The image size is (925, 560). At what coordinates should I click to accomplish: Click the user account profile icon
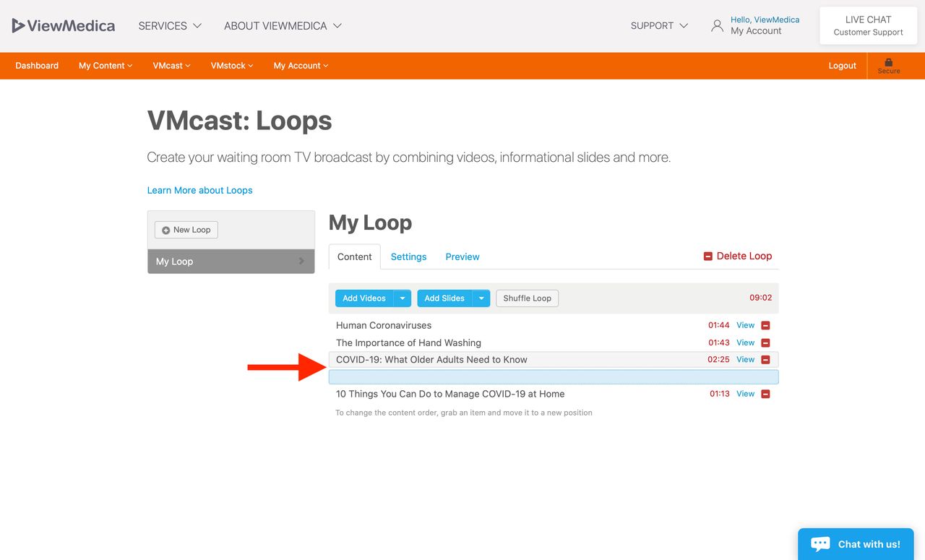tap(717, 26)
